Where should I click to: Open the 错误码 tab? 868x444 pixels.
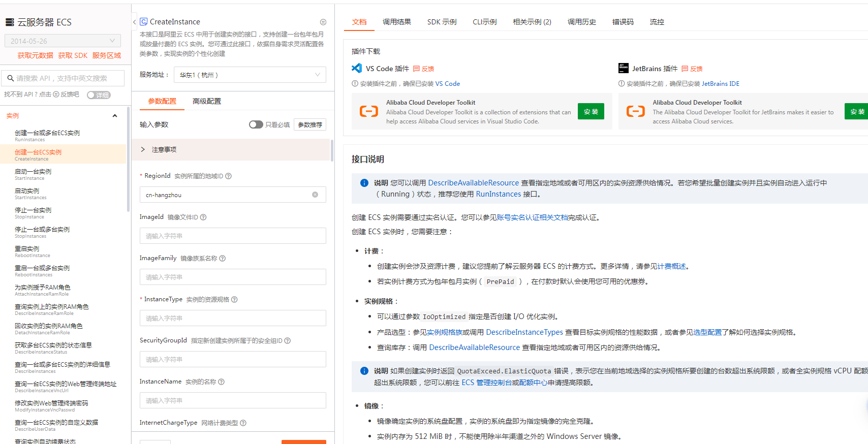[x=623, y=22]
